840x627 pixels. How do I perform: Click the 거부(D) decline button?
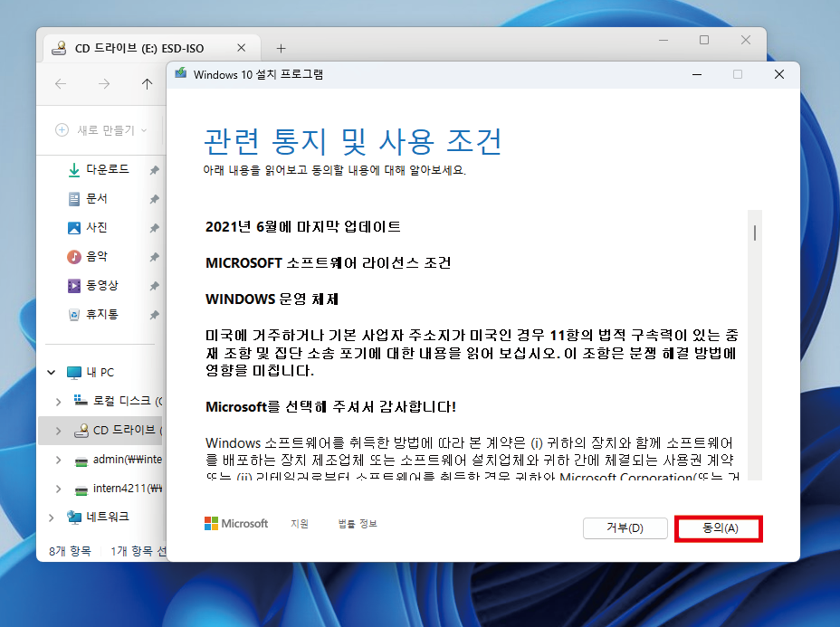625,528
